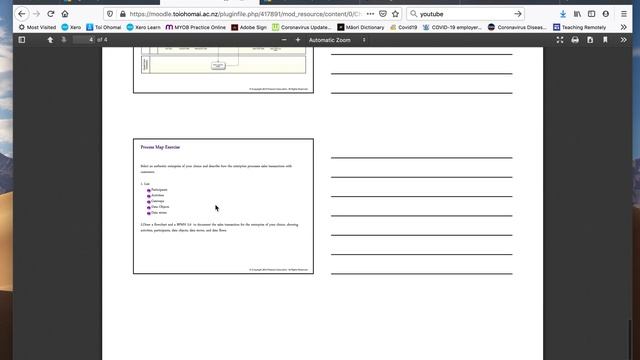The image size is (640, 360).
Task: Bookmark this page with the star
Action: point(396,14)
